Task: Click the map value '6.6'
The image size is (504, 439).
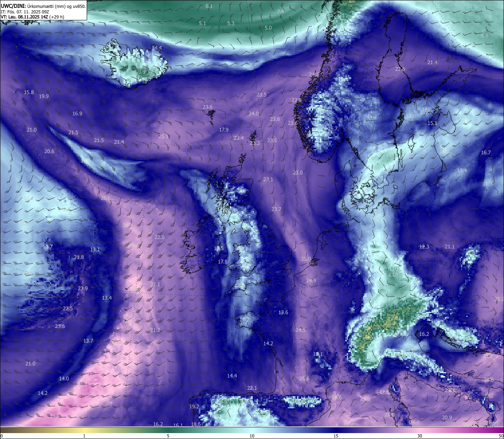Action: click(485, 35)
